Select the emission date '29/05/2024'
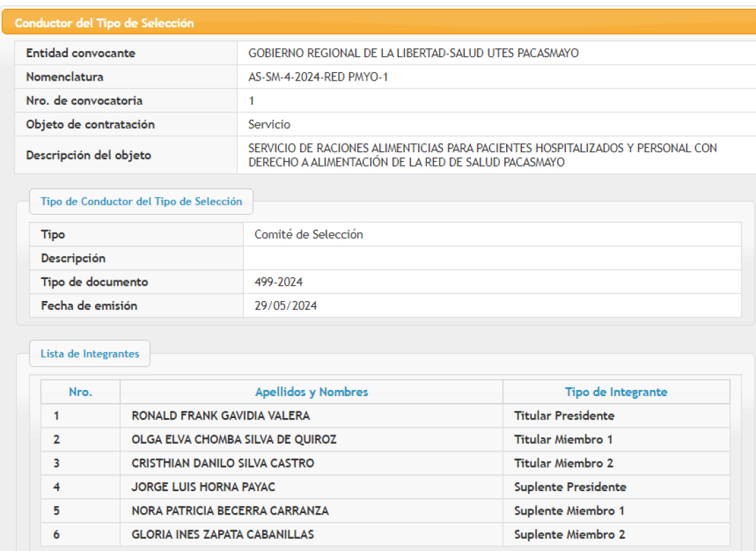The image size is (756, 551). point(286,306)
